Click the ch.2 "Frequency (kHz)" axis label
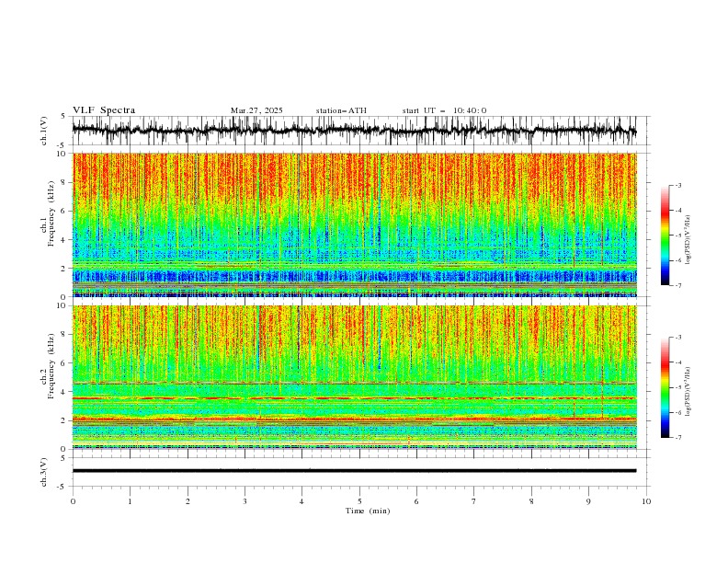This screenshot has width=728, height=563. pos(51,366)
